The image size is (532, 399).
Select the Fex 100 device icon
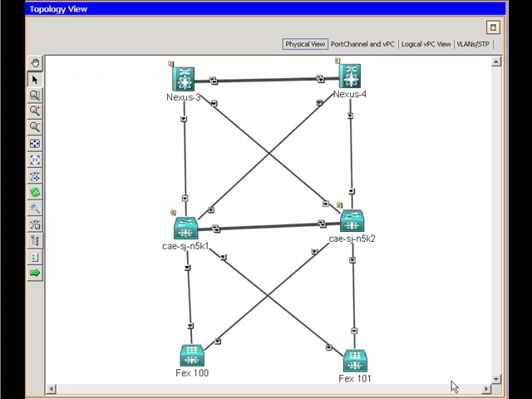(192, 356)
